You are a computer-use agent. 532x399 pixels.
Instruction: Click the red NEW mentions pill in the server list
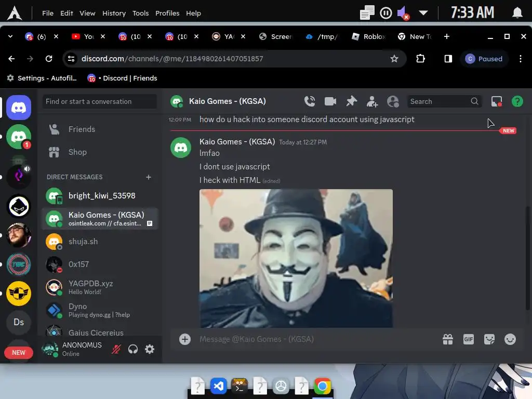(x=19, y=353)
